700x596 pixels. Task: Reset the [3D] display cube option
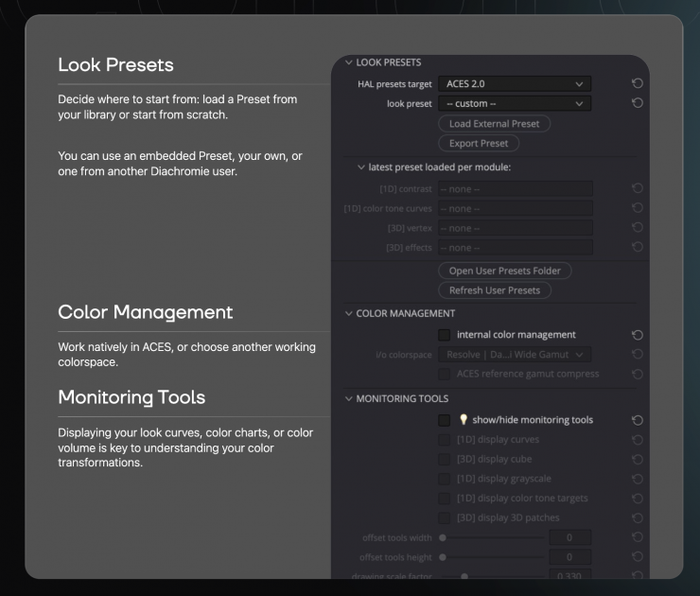(638, 460)
